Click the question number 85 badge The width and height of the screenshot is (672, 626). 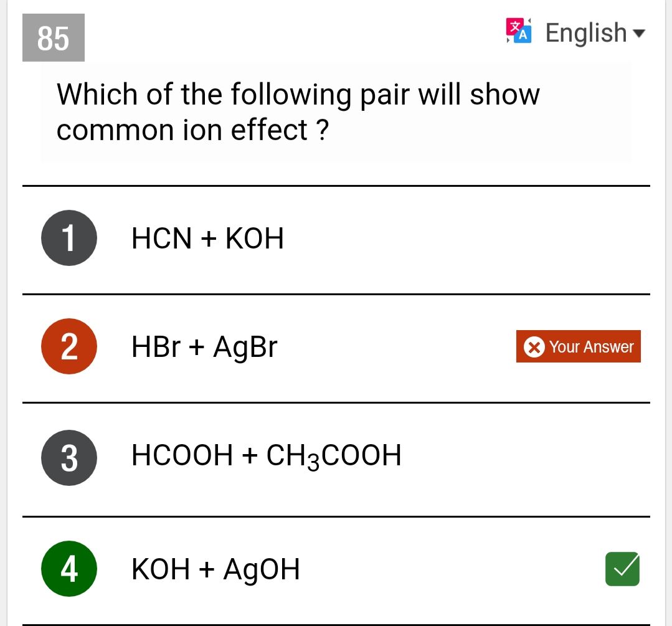53,38
